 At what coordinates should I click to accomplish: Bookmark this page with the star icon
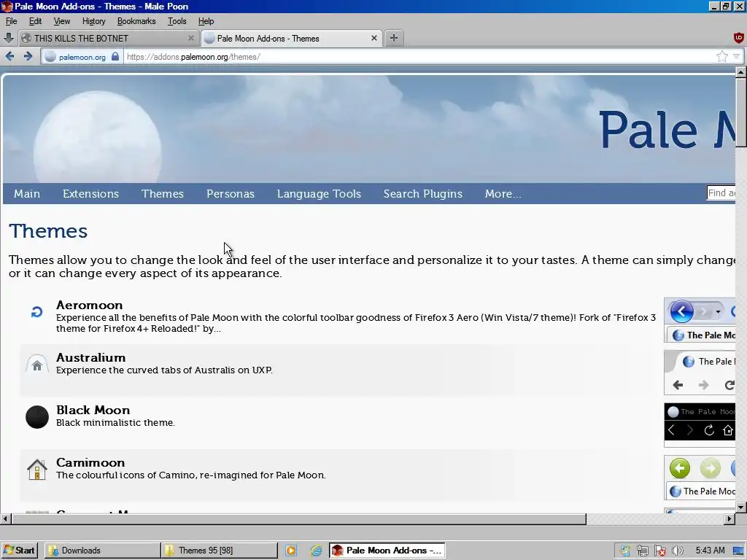click(721, 57)
